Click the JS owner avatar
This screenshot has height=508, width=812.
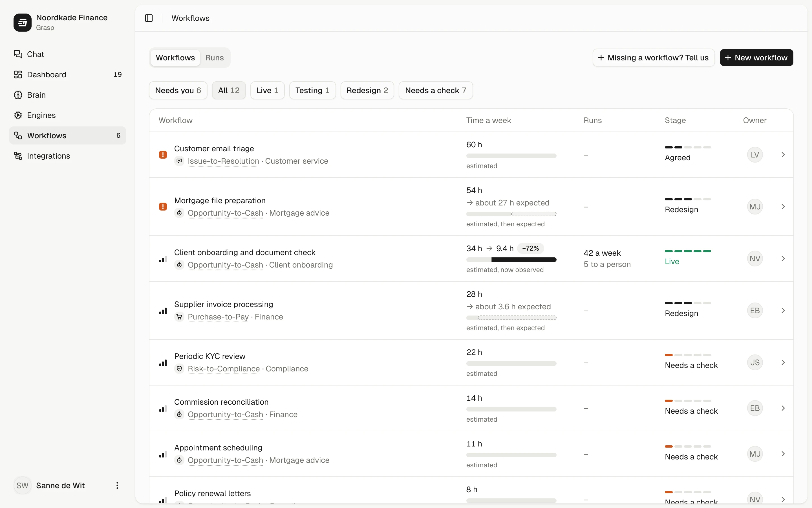pos(754,363)
